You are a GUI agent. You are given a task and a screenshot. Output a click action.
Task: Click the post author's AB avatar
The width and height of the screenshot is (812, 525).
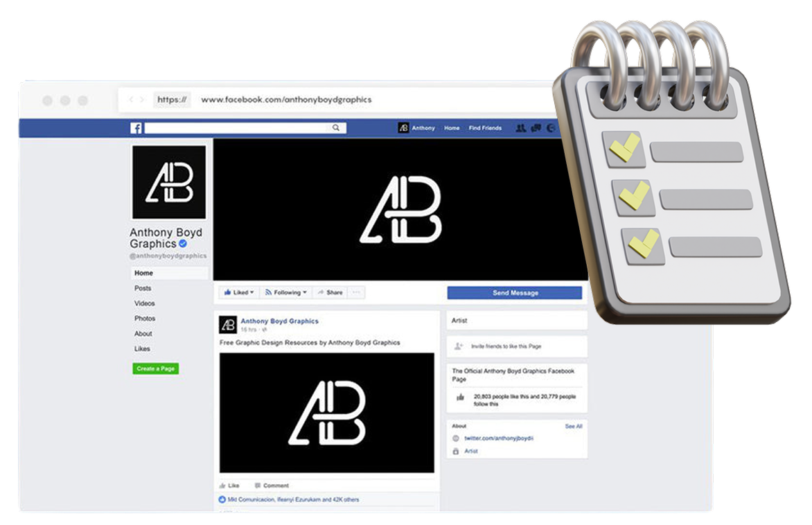(228, 324)
